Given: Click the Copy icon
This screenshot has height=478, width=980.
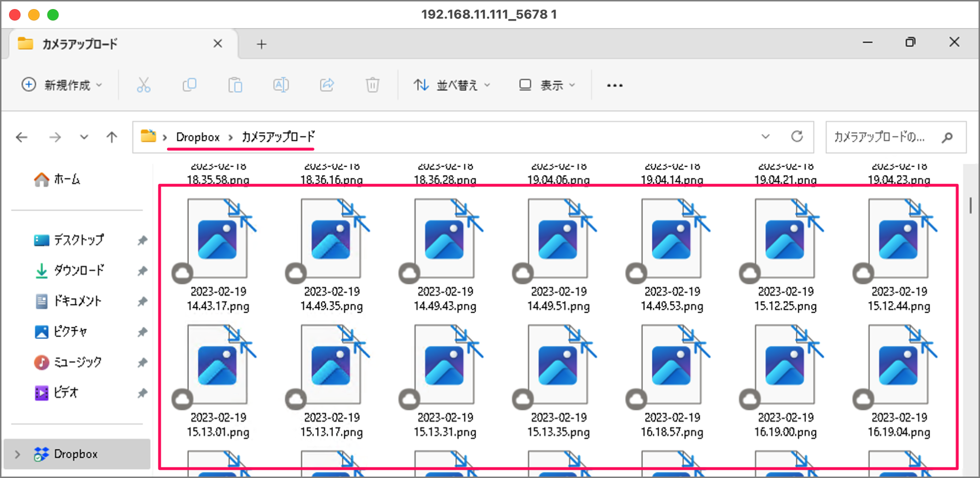Looking at the screenshot, I should click(189, 85).
